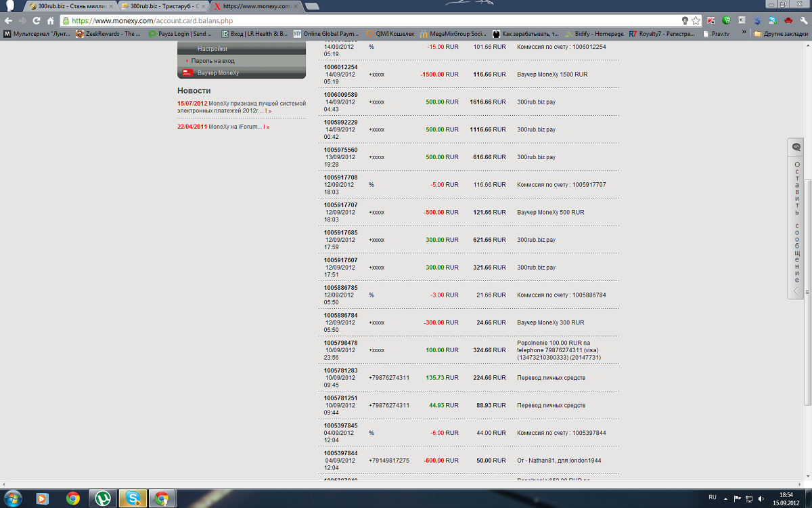Go back using the browser back arrow
Viewport: 812px width, 508px height.
[x=9, y=20]
